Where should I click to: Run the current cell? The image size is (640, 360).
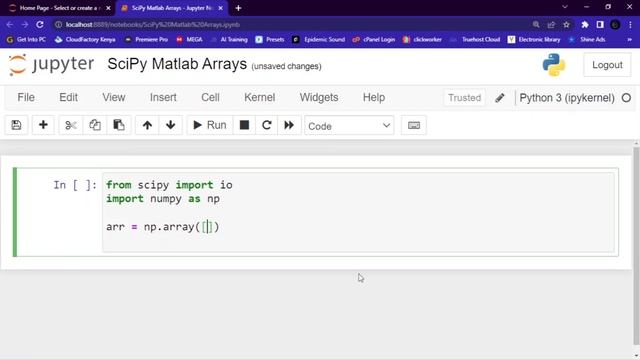tap(210, 125)
